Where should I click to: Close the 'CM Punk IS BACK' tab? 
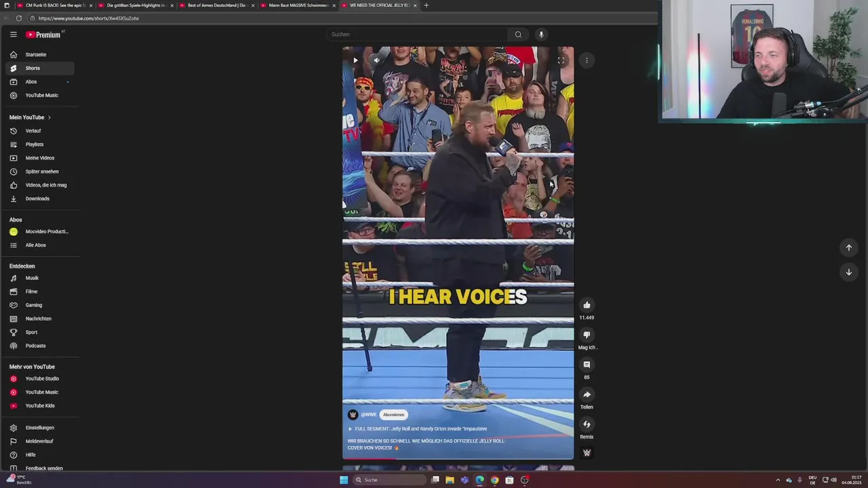coord(91,5)
